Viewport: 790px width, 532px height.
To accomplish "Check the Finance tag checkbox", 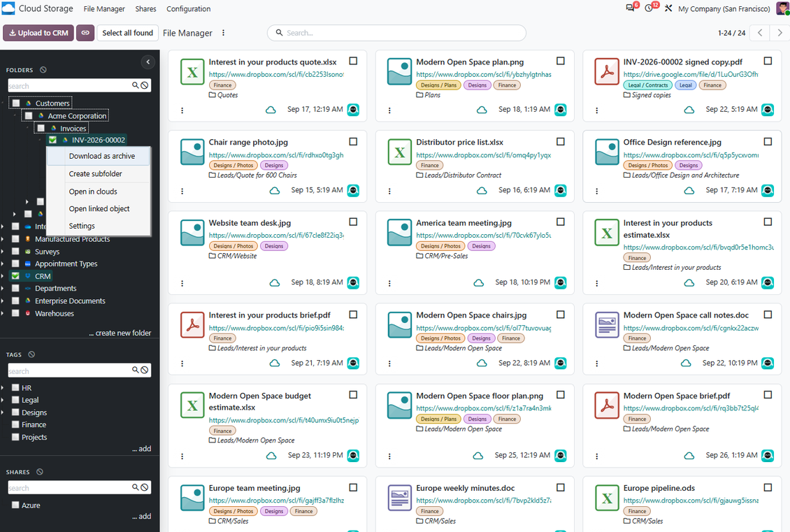I will tap(15, 425).
